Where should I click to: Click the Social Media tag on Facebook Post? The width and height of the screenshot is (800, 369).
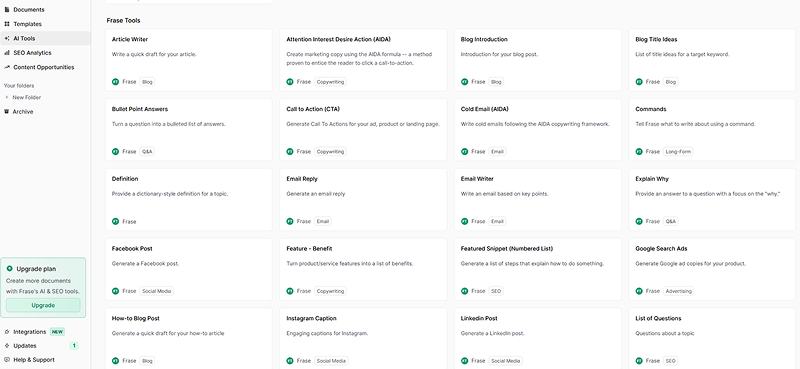tap(157, 291)
